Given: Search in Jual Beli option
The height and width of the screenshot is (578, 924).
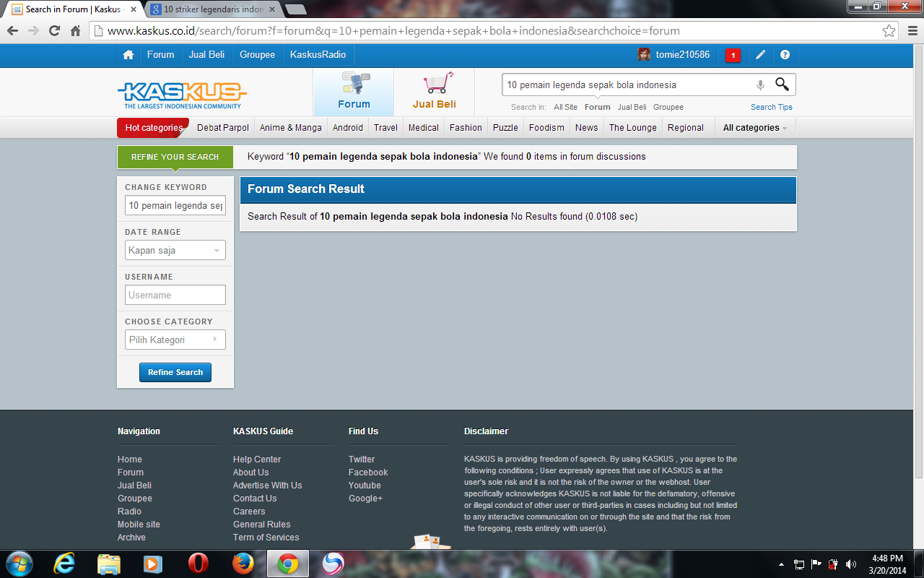Looking at the screenshot, I should point(632,107).
